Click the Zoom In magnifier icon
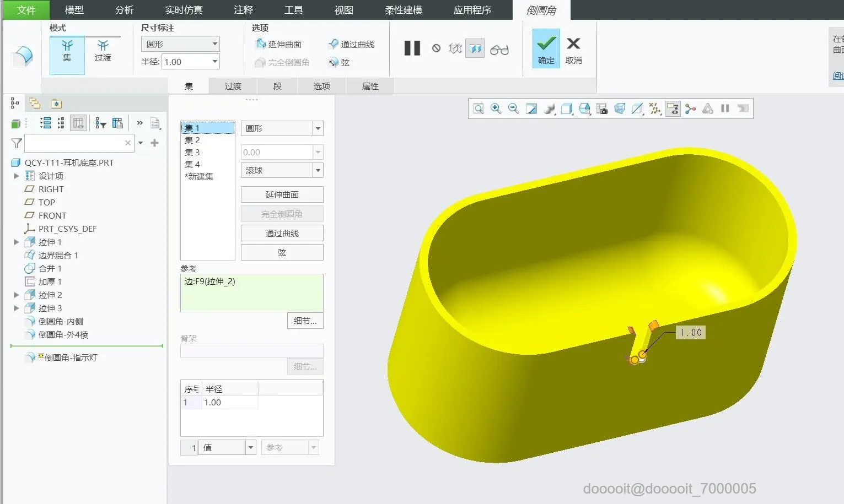 496,109
